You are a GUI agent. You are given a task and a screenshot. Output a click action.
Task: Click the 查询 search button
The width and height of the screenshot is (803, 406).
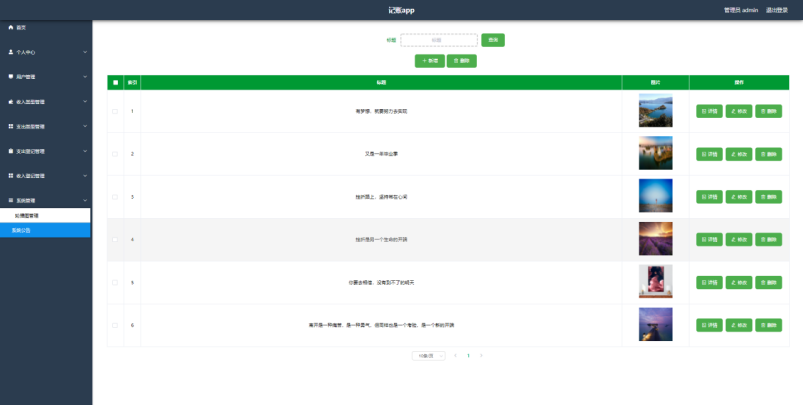click(492, 40)
